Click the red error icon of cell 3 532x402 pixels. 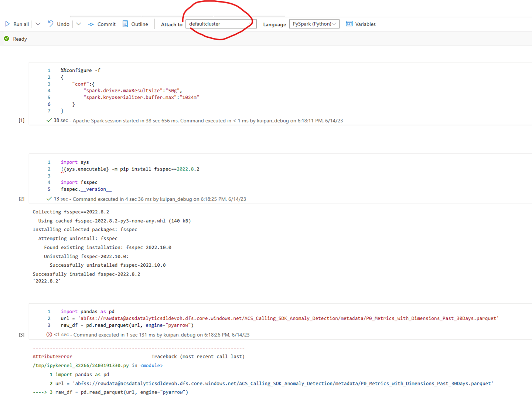coord(49,334)
